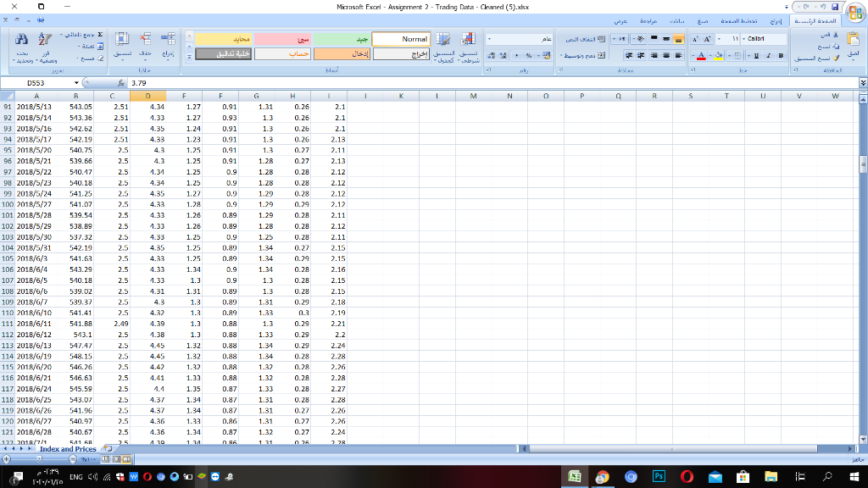
Task: Toggle Italic formatting
Action: tap(768, 56)
